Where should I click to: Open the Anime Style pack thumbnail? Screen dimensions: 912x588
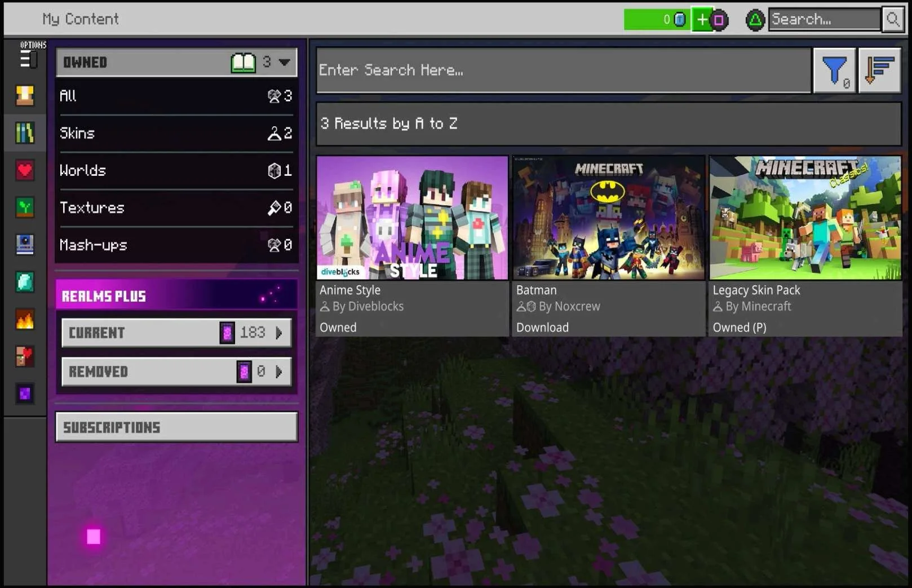click(413, 218)
